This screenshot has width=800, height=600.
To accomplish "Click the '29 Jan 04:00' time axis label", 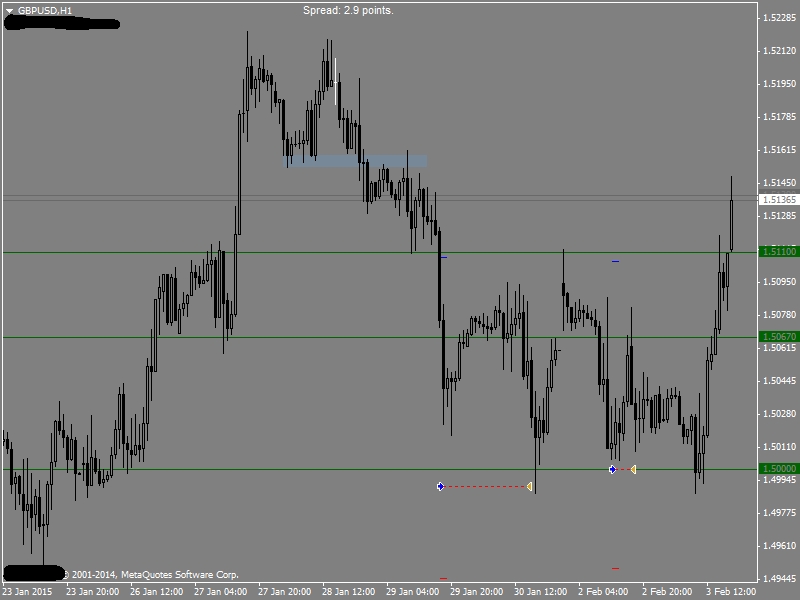I will coord(412,592).
